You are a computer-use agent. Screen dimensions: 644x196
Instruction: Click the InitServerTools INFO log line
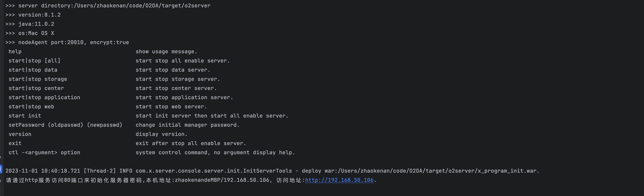pos(272,171)
